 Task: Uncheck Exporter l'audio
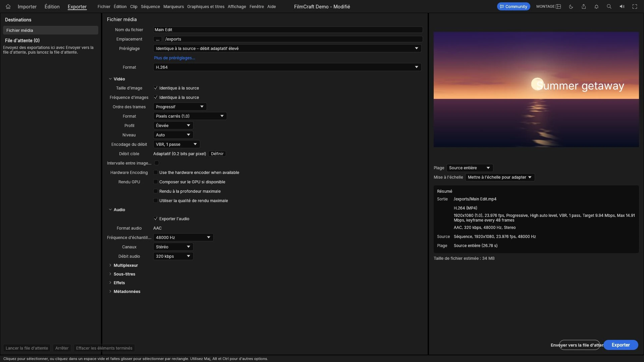(x=156, y=219)
